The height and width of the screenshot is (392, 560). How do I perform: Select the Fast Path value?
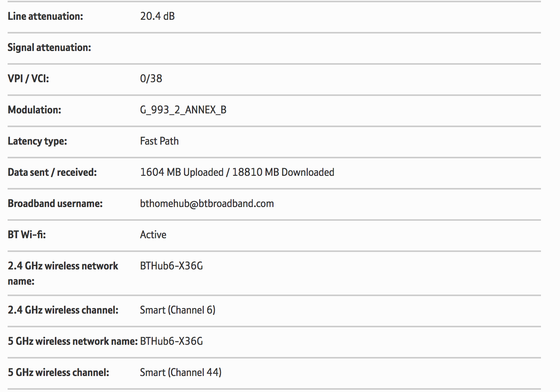[x=159, y=141]
